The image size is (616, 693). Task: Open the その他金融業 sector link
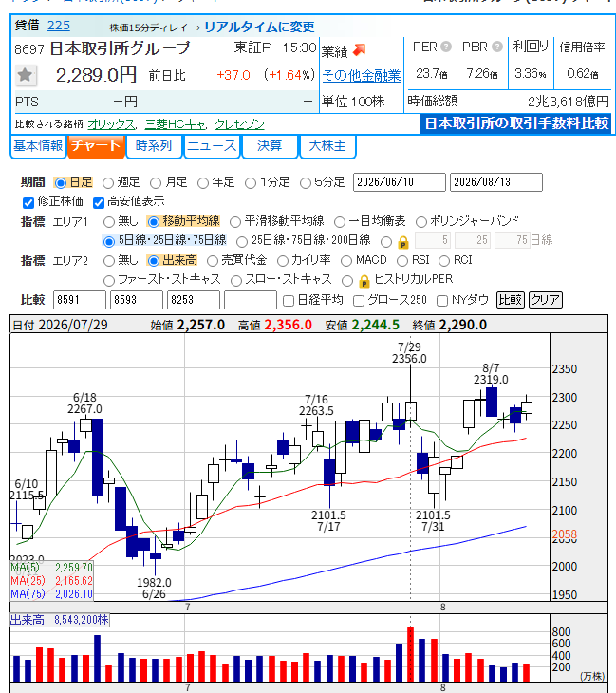click(x=362, y=76)
